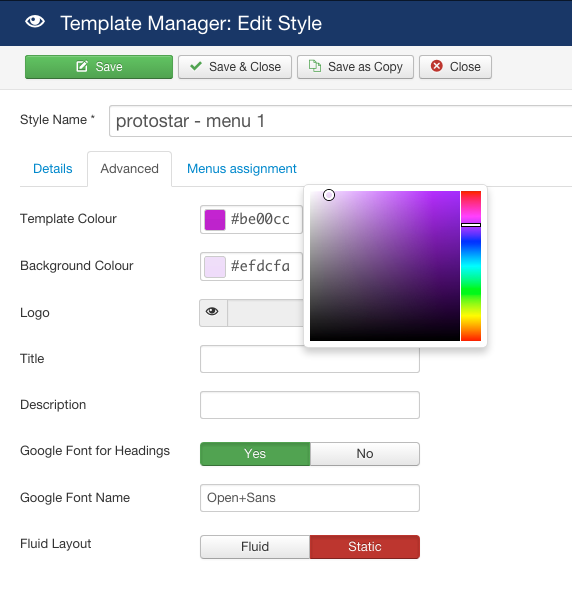Click the Style Name label
The height and width of the screenshot is (604, 572).
pos(57,120)
